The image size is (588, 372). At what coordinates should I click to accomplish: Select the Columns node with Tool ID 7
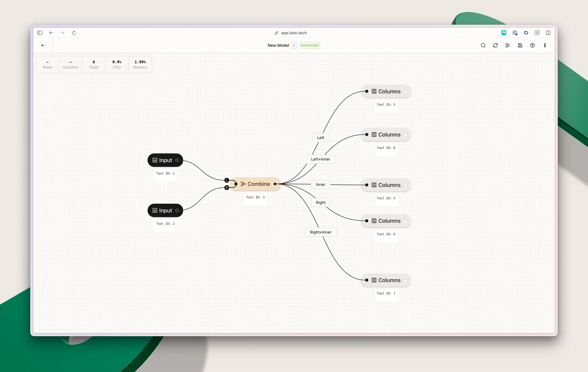[x=386, y=280]
